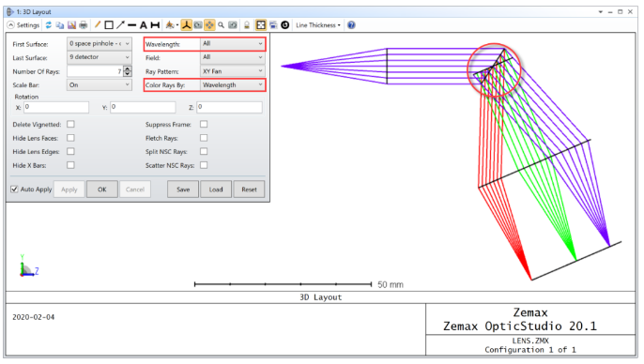
Task: Click the lock window padlock icon
Action: [x=247, y=25]
